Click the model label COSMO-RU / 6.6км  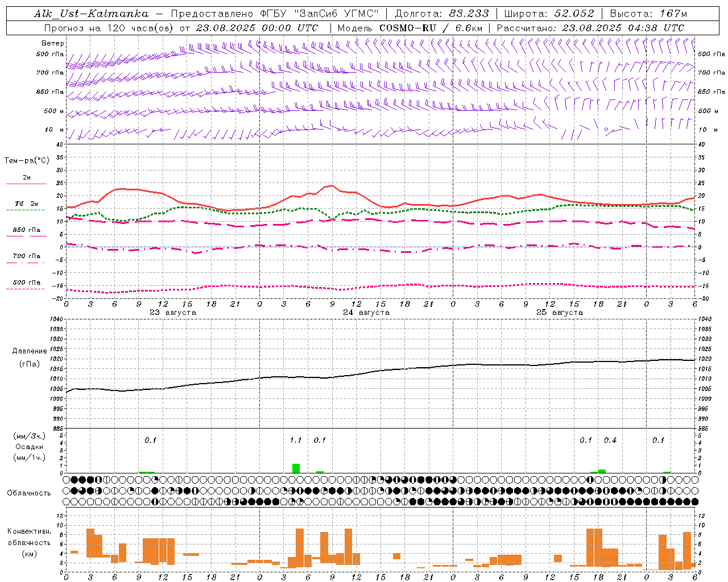coord(431,28)
